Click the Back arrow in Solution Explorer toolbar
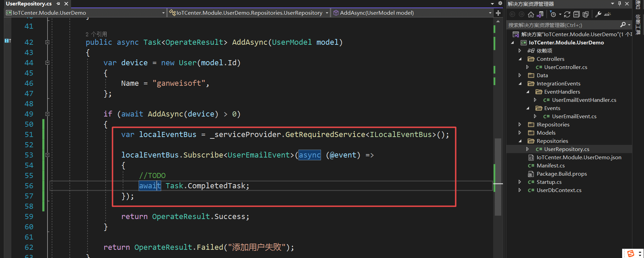The width and height of the screenshot is (644, 258). tap(512, 14)
